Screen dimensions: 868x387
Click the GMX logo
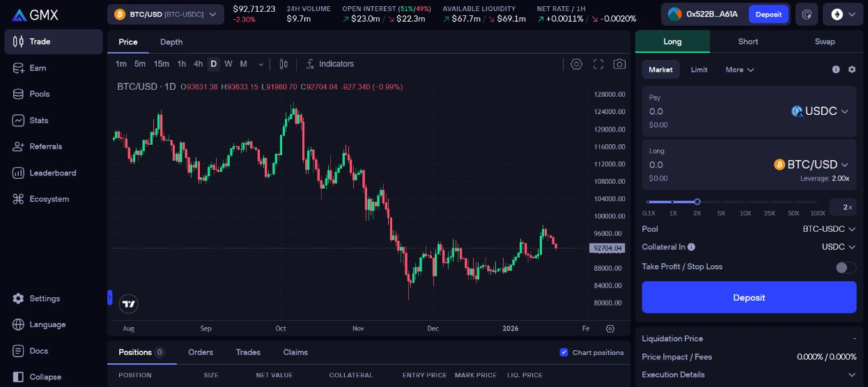35,15
